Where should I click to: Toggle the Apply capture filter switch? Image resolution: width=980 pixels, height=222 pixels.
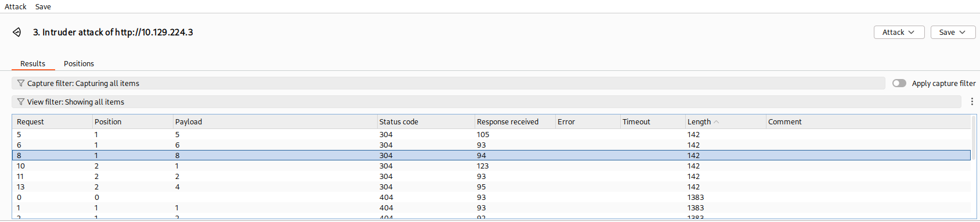[x=899, y=83]
